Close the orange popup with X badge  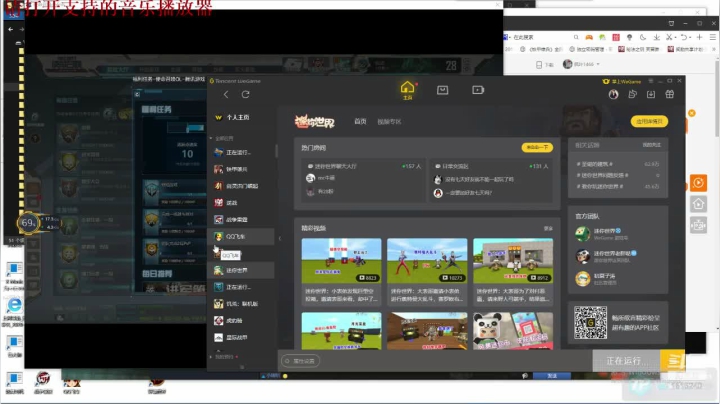coord(692,113)
